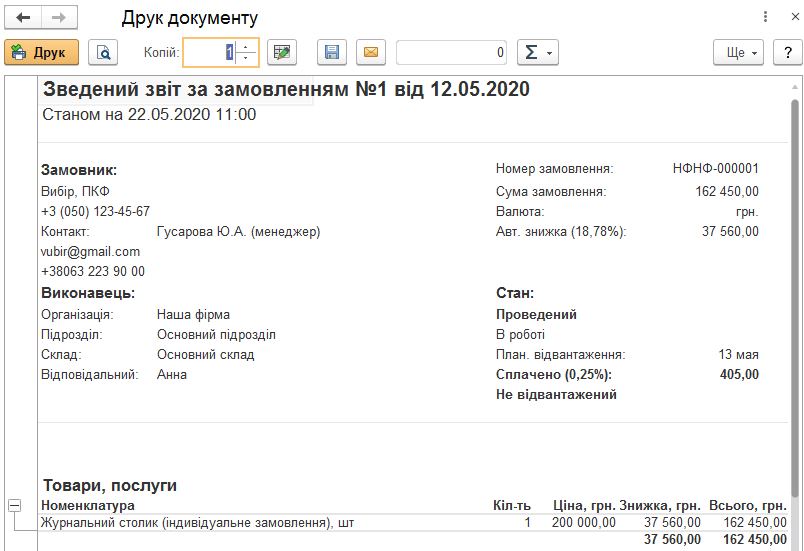804x551 pixels.
Task: Go forward with the right arrow button
Action: point(59,17)
